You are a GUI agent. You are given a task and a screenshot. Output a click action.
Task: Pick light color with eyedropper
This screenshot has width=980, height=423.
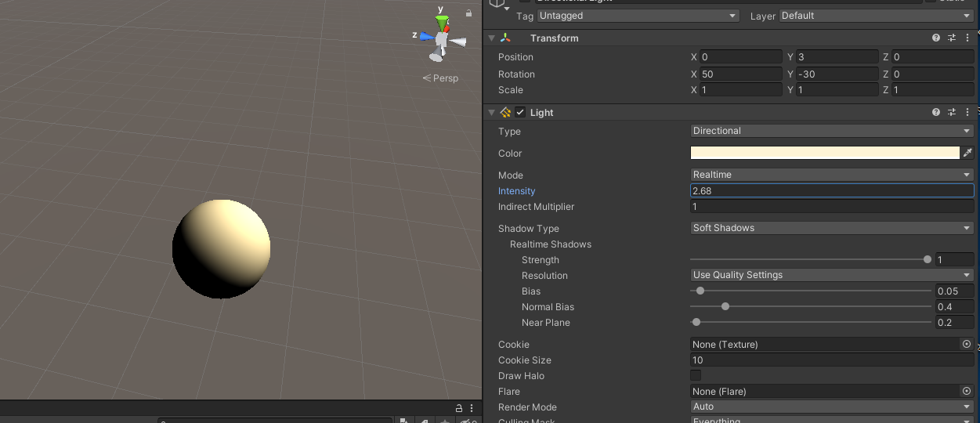click(x=967, y=153)
